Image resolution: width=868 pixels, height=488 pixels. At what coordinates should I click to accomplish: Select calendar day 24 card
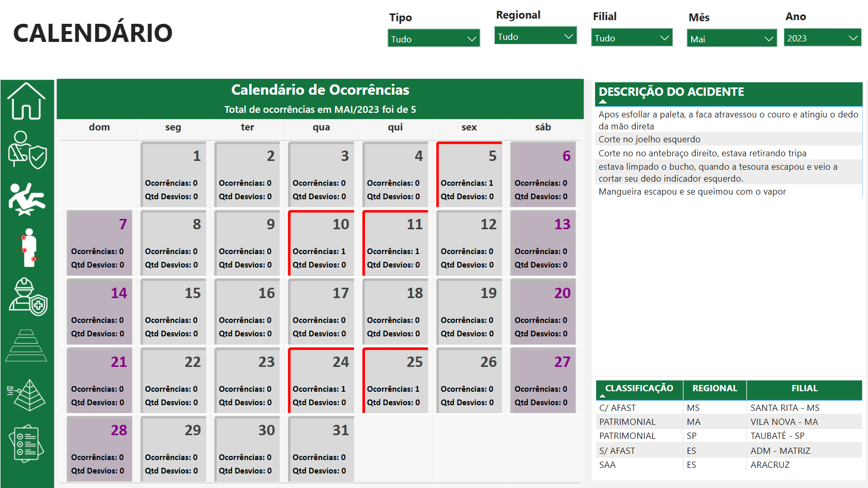[x=321, y=380]
